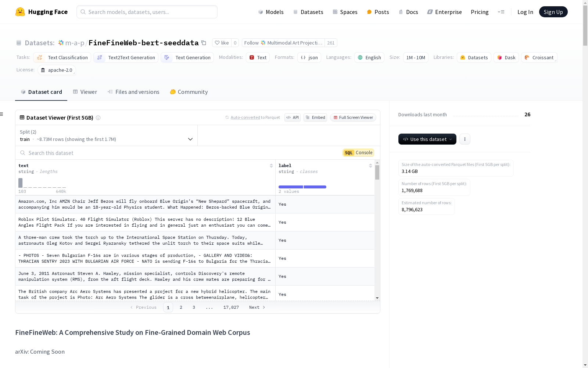Go to page 2 of the dataset
The image size is (588, 368).
click(x=181, y=307)
